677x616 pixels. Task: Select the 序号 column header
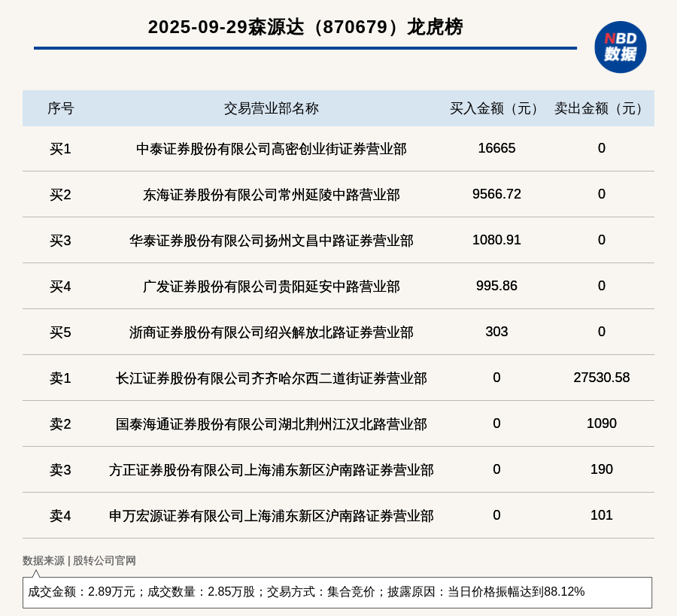60,108
